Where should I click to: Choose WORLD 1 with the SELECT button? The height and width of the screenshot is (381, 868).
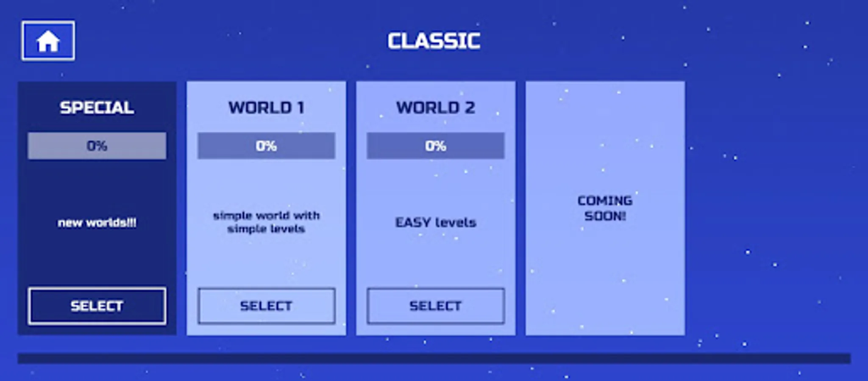click(267, 306)
